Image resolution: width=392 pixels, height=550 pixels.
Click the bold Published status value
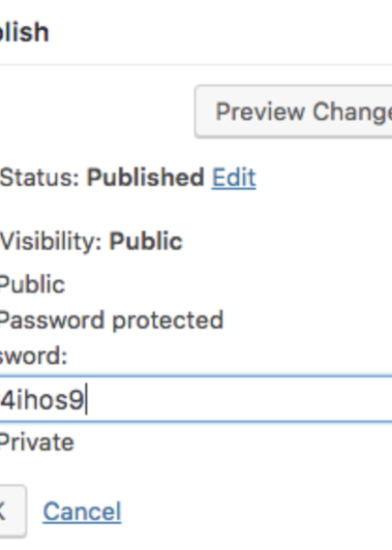click(145, 177)
